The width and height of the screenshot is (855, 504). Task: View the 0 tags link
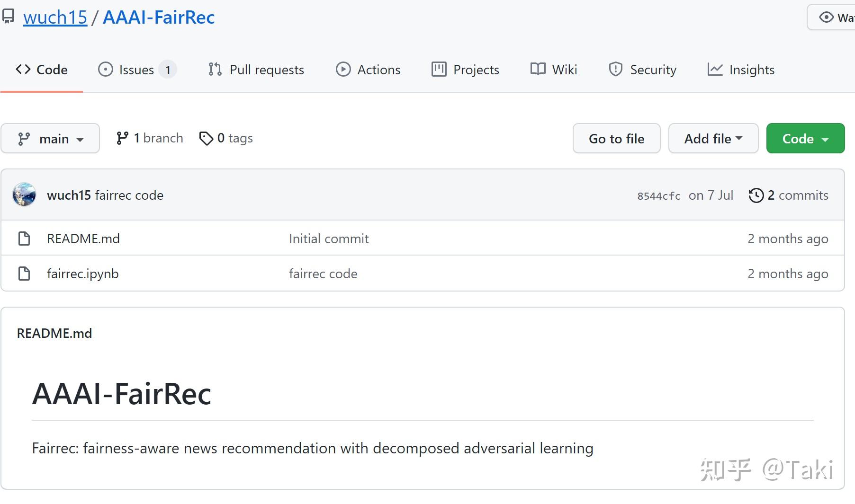[x=226, y=138]
